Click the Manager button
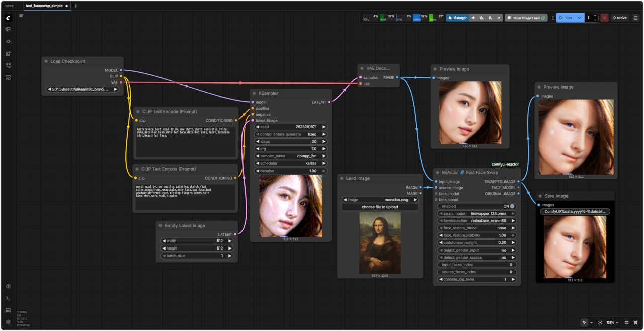The height and width of the screenshot is (331, 644). click(x=457, y=18)
